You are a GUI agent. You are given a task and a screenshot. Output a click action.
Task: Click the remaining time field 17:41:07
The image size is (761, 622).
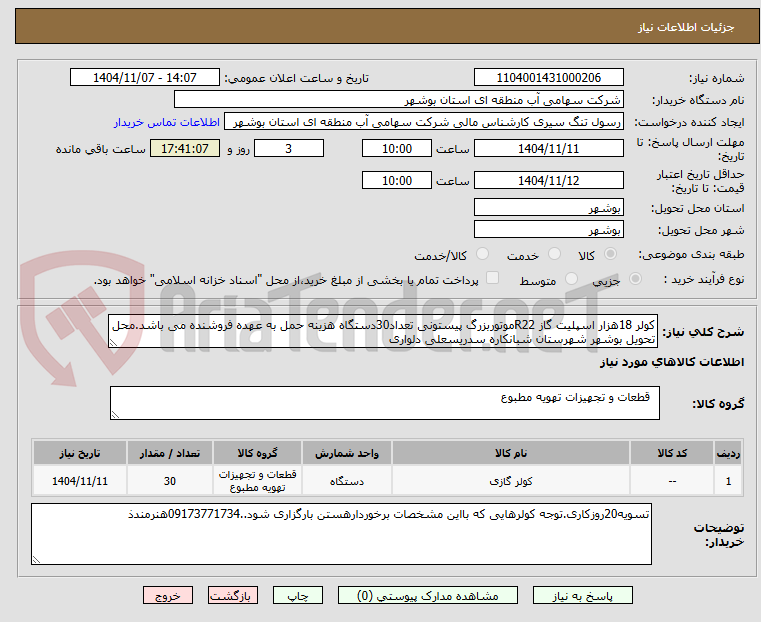coord(185,148)
